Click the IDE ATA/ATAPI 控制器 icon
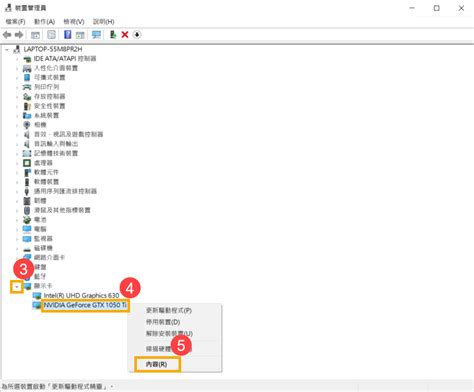474x392 pixels. coord(27,59)
